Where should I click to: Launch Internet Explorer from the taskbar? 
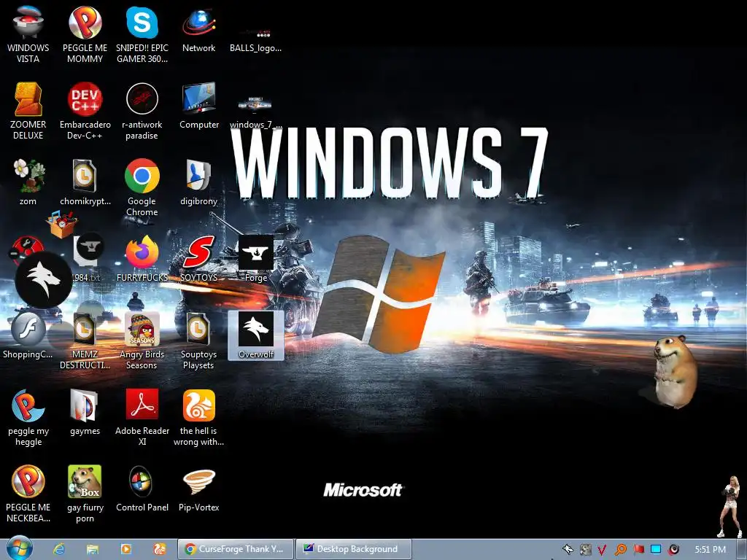click(59, 550)
